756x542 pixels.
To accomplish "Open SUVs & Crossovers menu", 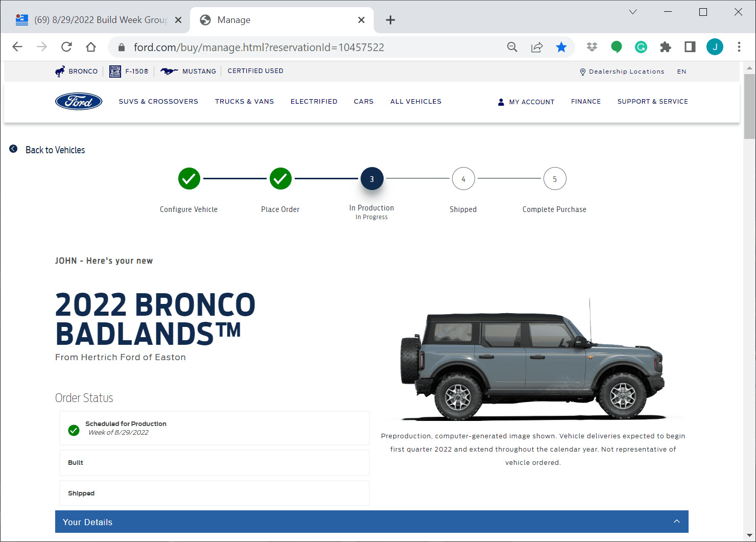I will pos(158,102).
